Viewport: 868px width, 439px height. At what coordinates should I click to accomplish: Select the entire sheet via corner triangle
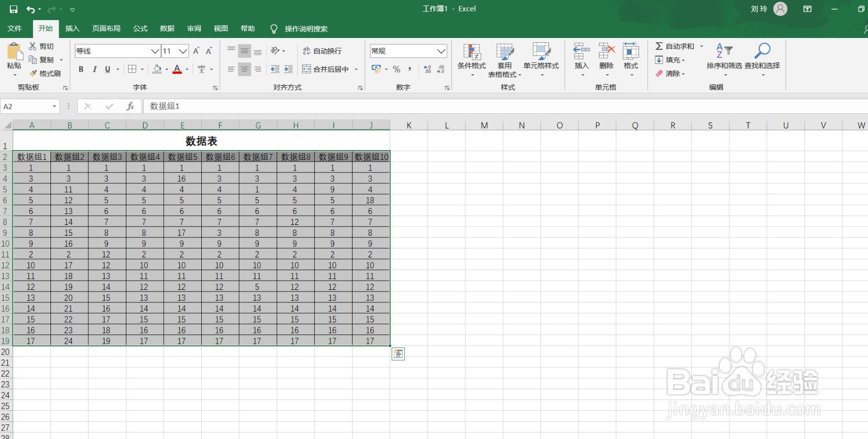tap(7, 125)
